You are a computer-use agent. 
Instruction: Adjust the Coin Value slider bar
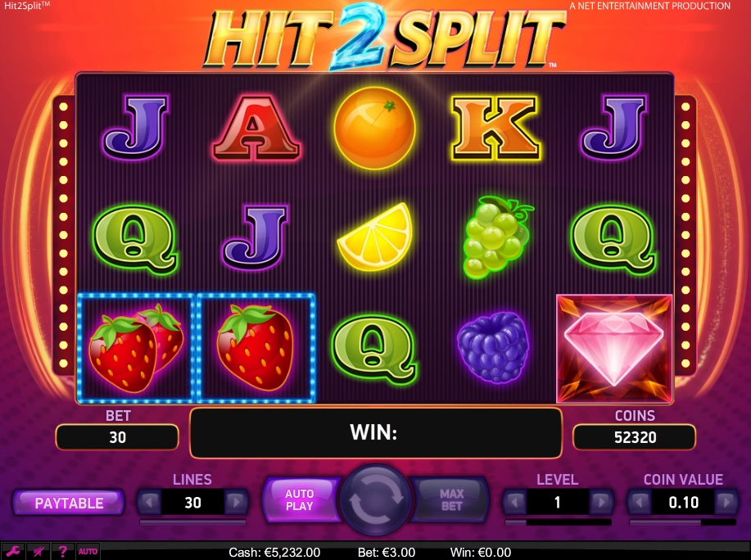point(683,522)
